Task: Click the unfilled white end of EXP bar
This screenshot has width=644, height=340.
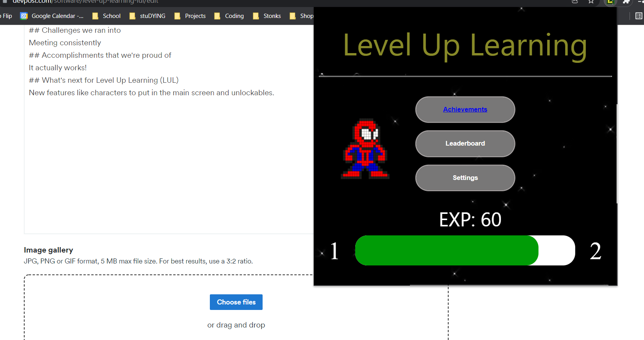Action: (x=557, y=250)
